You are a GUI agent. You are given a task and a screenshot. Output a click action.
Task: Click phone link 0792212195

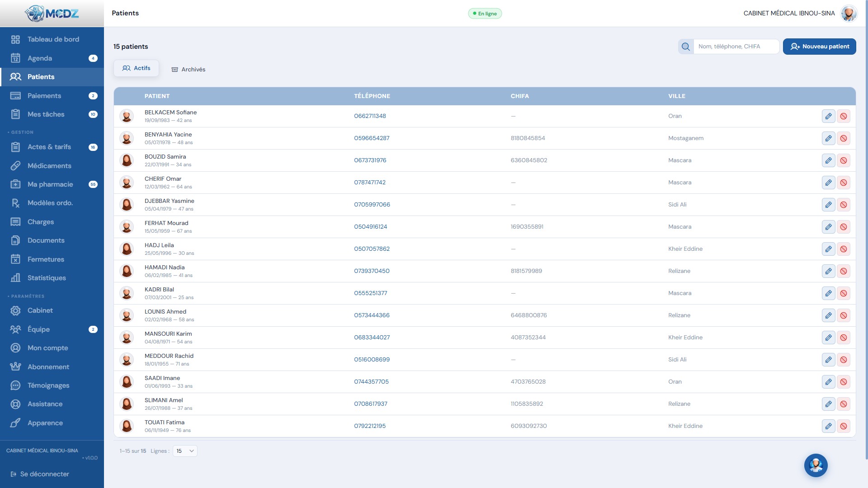coord(370,426)
